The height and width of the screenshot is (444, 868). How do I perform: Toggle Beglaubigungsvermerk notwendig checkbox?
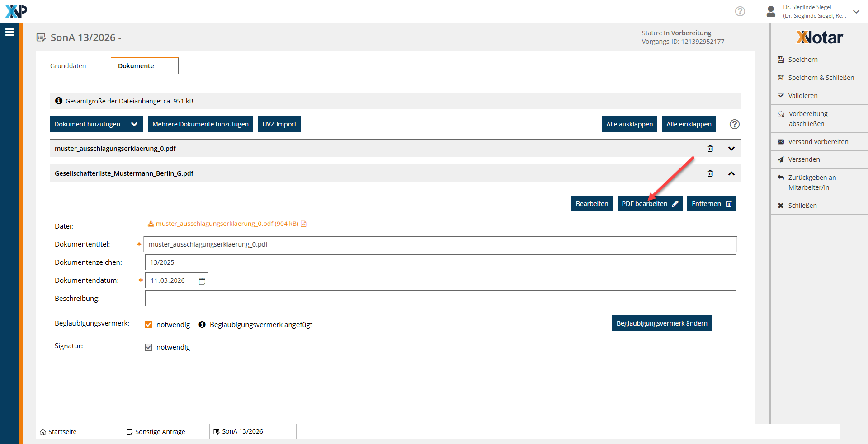148,325
